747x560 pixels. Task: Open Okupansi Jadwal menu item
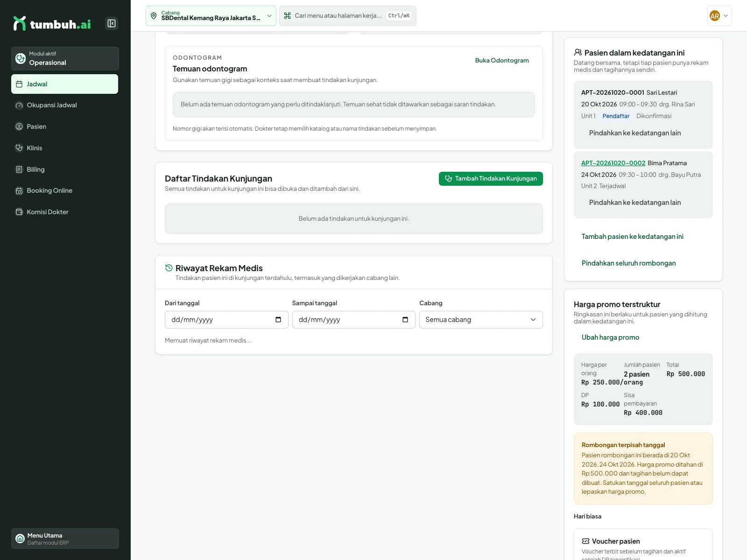64,105
